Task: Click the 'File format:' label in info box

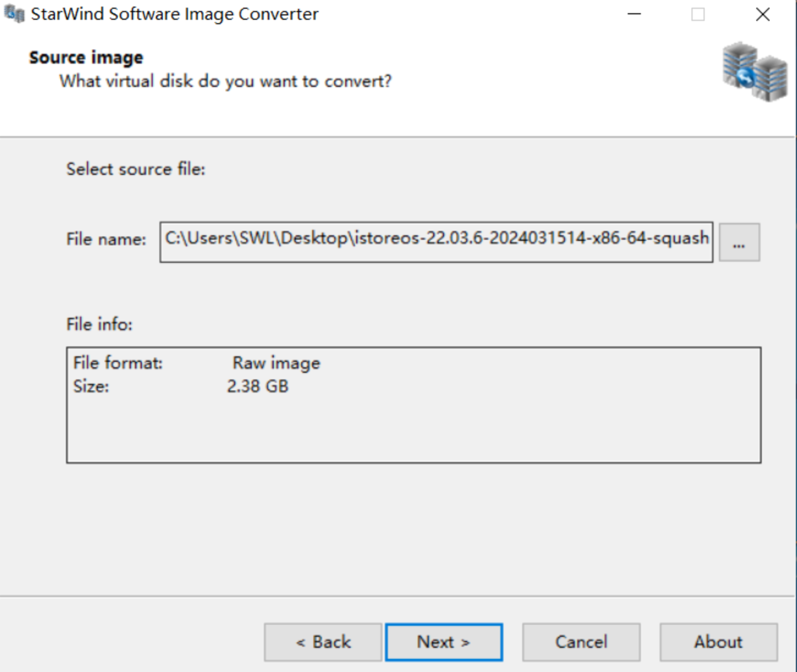Action: pyautogui.click(x=118, y=363)
